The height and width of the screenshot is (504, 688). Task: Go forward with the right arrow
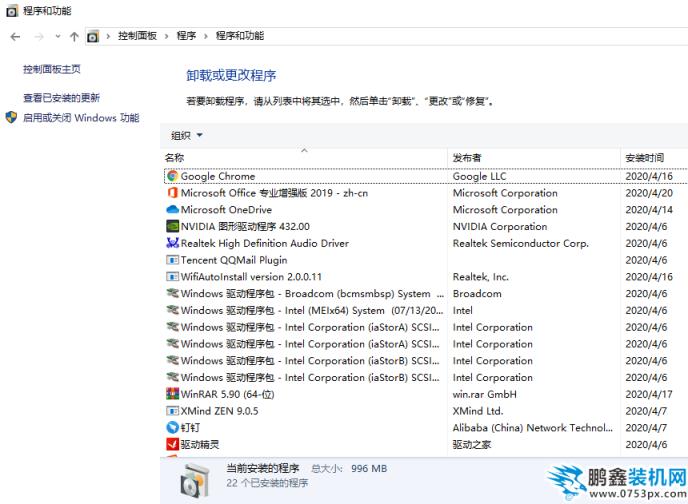click(x=39, y=37)
